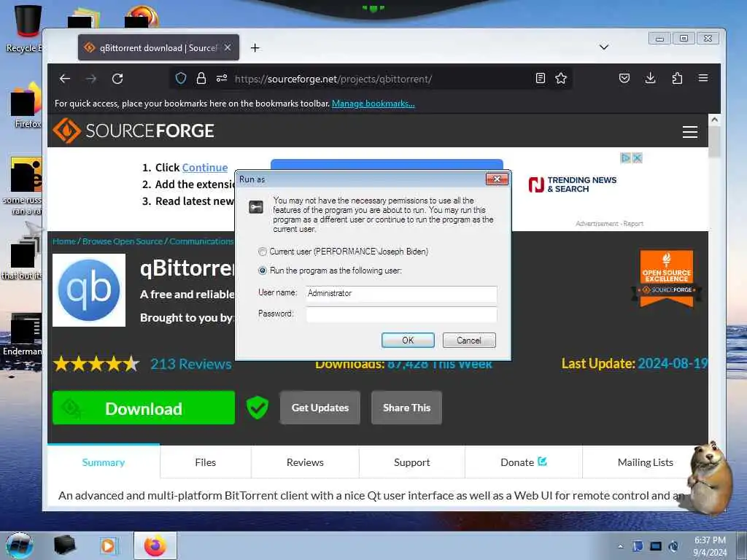Click the SourceForge logo
The image size is (747, 560).
click(133, 131)
